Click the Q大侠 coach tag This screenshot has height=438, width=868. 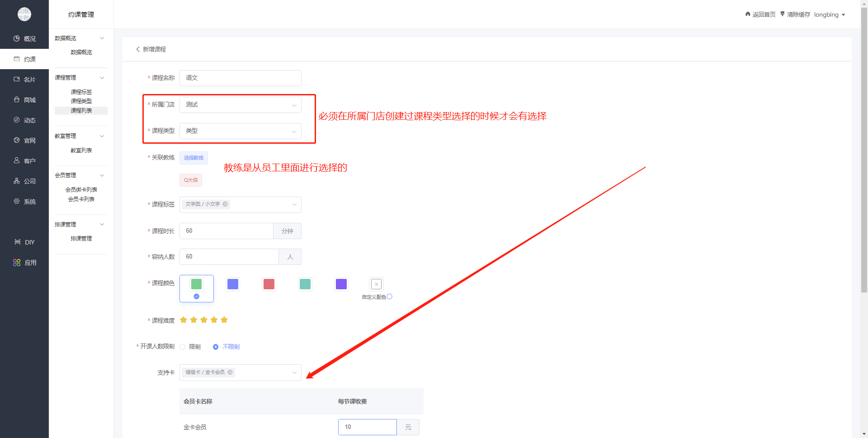191,180
